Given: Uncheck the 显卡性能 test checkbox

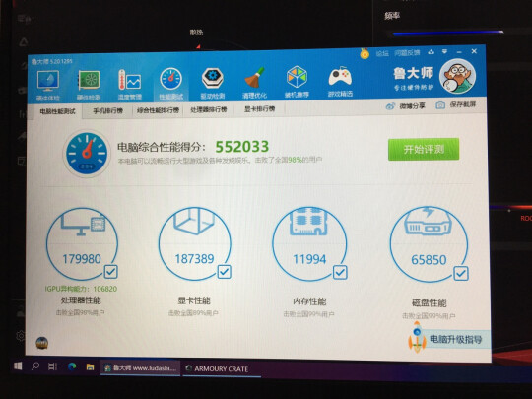Looking at the screenshot, I should coord(224,272).
